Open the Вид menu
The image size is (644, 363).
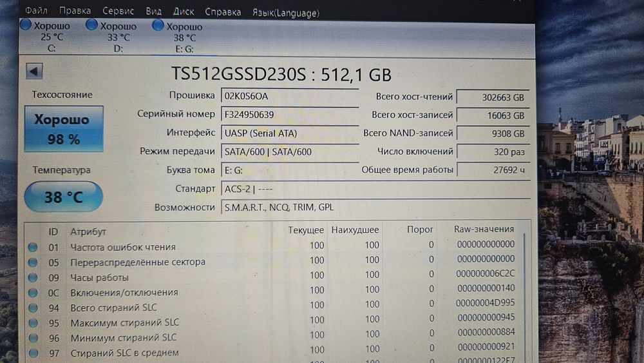pyautogui.click(x=154, y=11)
